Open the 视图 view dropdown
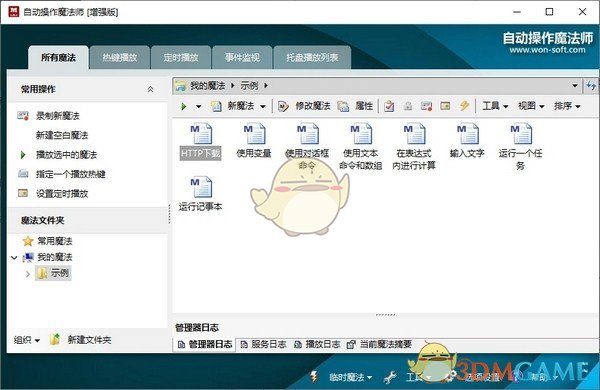Screen dimensions: 600x390 tap(531, 106)
